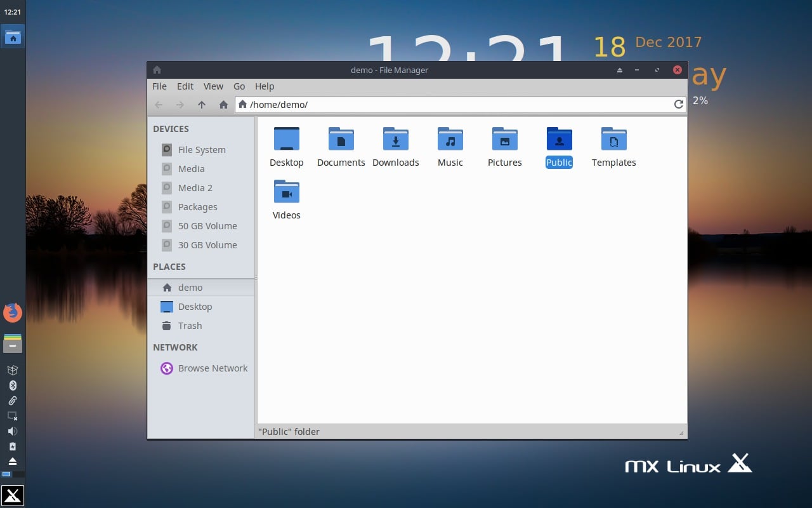812x508 pixels.
Task: Click inside the /home/demo/ address bar
Action: pos(381,104)
